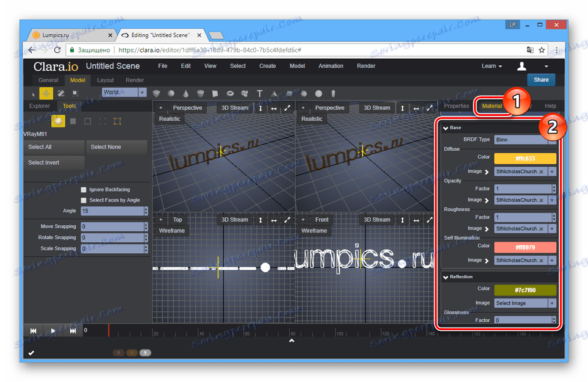Create a sphere primitive from toolbar
This screenshot has height=382, width=588.
click(171, 93)
